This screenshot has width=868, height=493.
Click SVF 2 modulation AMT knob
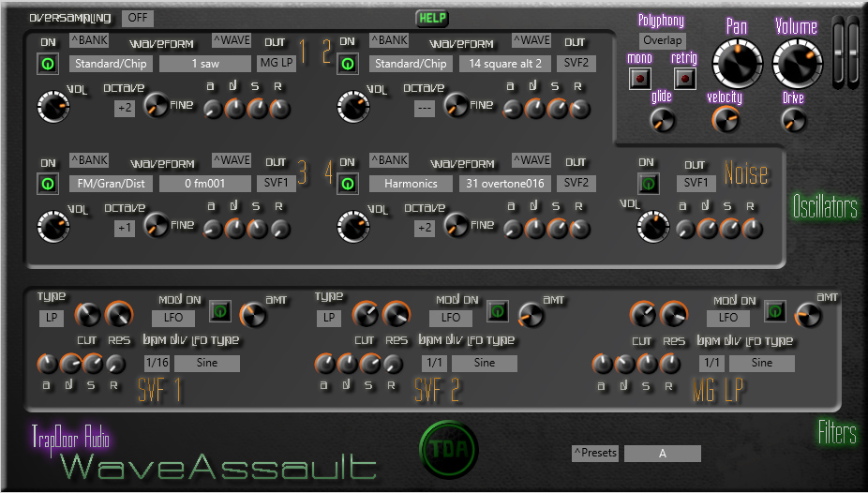tap(531, 315)
